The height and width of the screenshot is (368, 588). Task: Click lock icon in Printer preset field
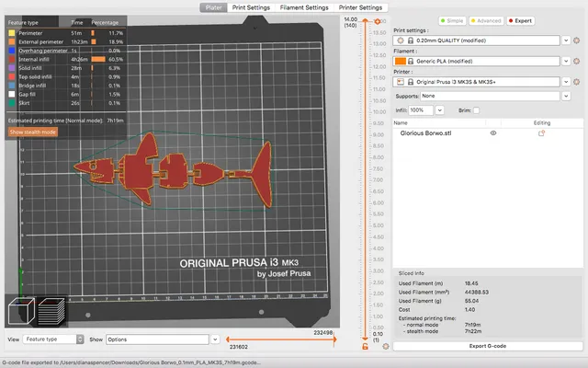click(411, 82)
